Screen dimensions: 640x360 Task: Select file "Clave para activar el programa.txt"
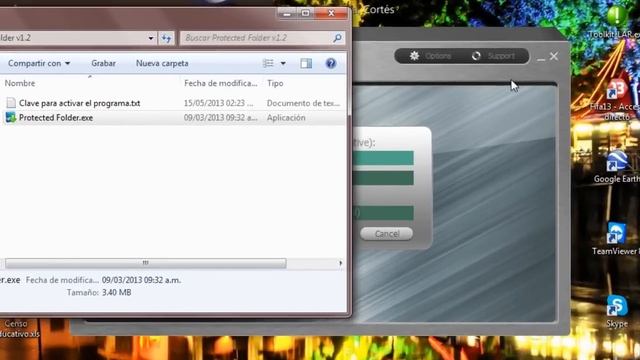80,103
